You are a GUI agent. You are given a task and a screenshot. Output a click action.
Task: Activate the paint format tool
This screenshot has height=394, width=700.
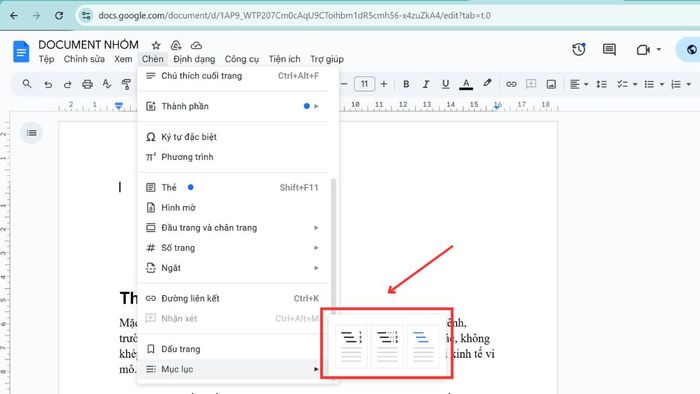pyautogui.click(x=126, y=84)
